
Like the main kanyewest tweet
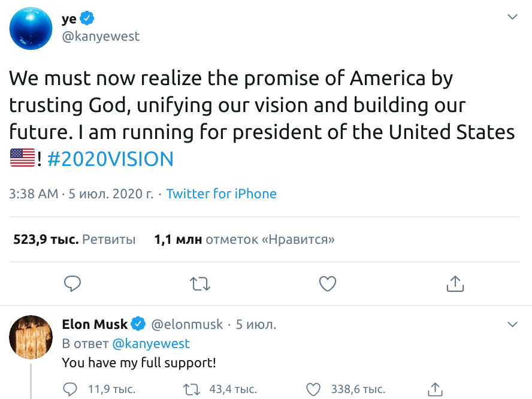[x=328, y=283]
